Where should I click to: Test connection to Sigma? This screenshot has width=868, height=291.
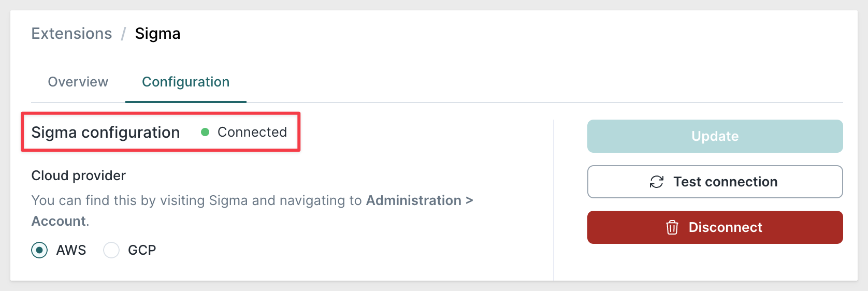tap(715, 182)
